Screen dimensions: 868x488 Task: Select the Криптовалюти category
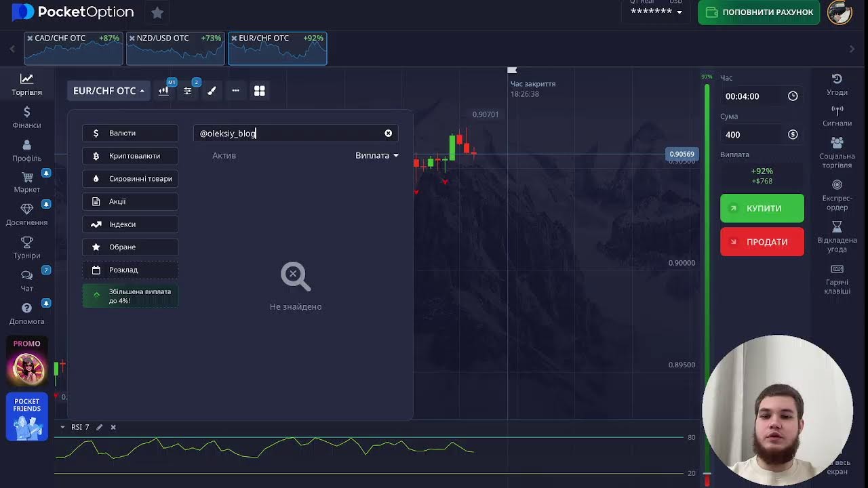pos(130,156)
